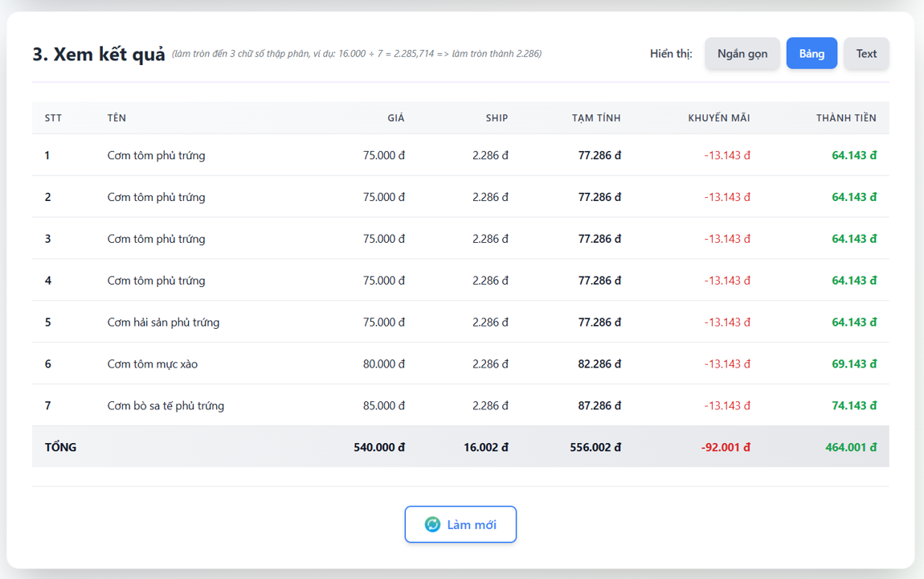Select the Cơm tôm mực xào item
The image size is (924, 579).
coord(153,364)
